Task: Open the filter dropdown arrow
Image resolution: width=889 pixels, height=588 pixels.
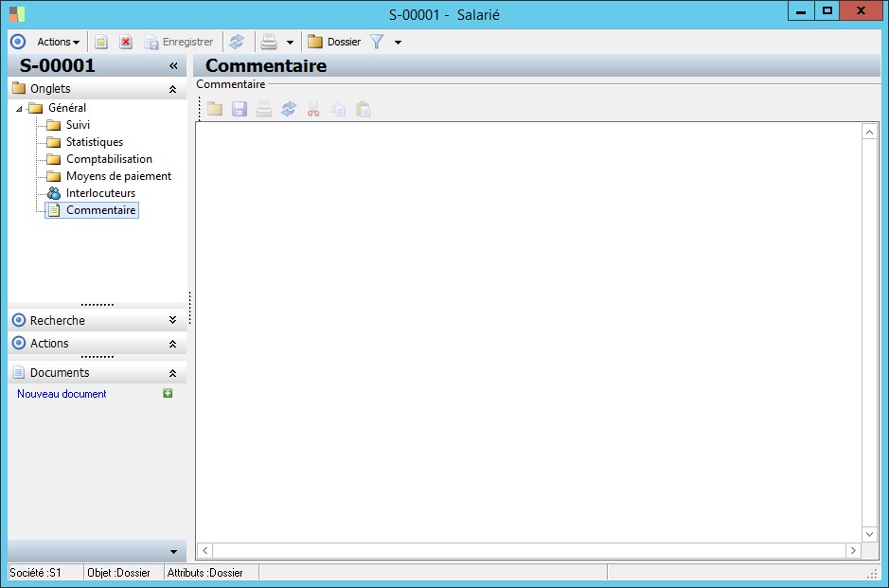Action: 398,43
